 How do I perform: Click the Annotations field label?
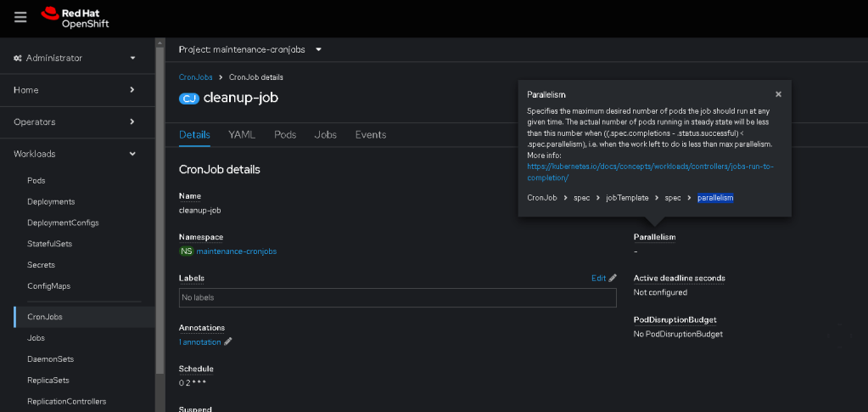point(202,328)
